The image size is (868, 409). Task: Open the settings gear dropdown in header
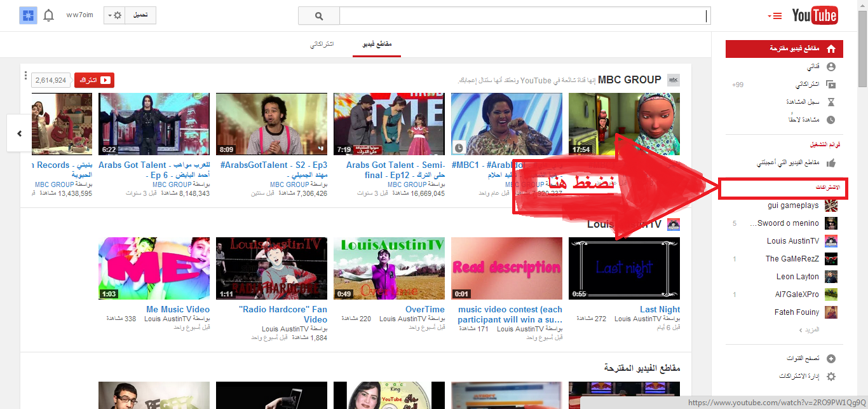pyautogui.click(x=114, y=15)
